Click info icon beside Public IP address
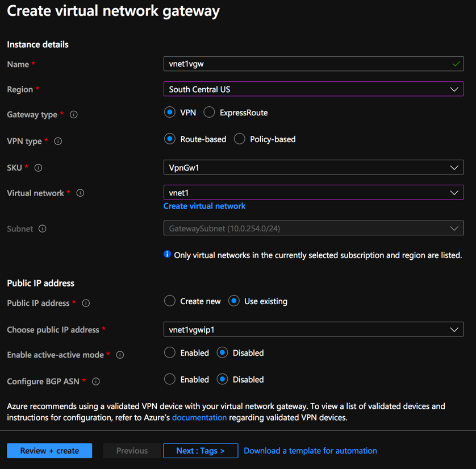The width and height of the screenshot is (476, 469). click(86, 304)
